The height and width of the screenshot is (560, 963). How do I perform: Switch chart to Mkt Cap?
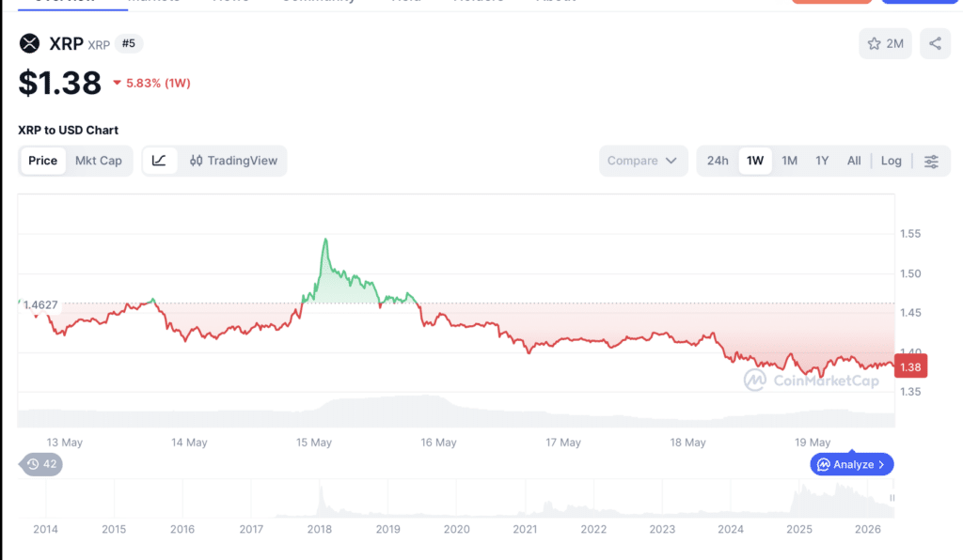pyautogui.click(x=98, y=161)
